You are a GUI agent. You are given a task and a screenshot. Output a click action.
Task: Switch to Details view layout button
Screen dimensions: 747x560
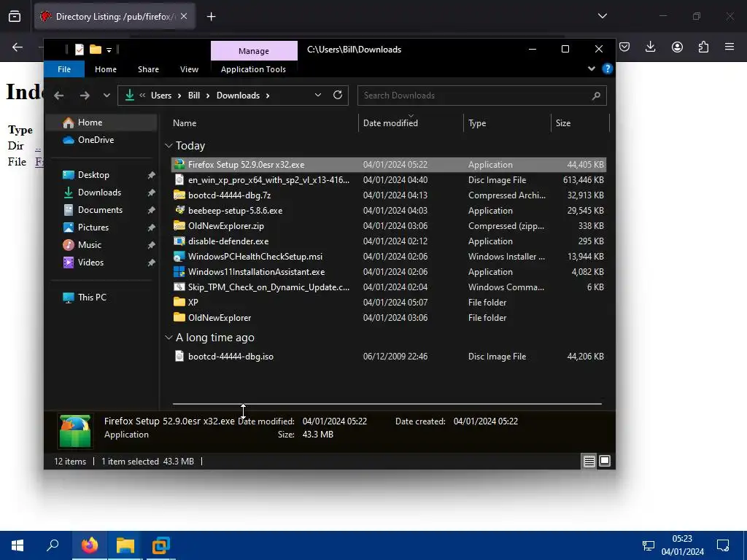click(x=589, y=461)
